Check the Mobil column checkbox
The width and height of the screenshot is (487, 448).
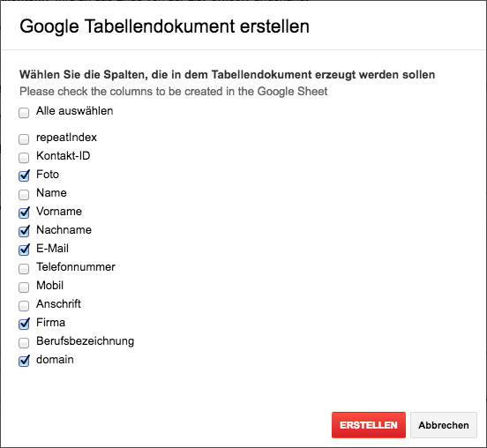tap(24, 287)
